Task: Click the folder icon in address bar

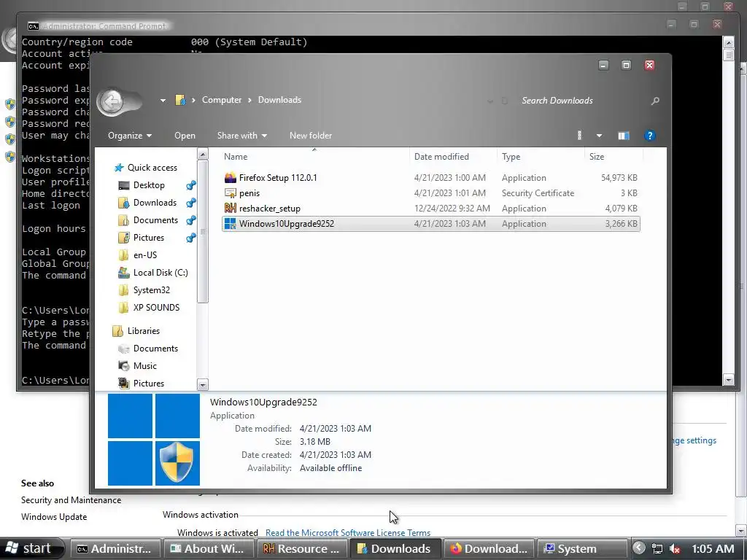Action: click(x=180, y=100)
